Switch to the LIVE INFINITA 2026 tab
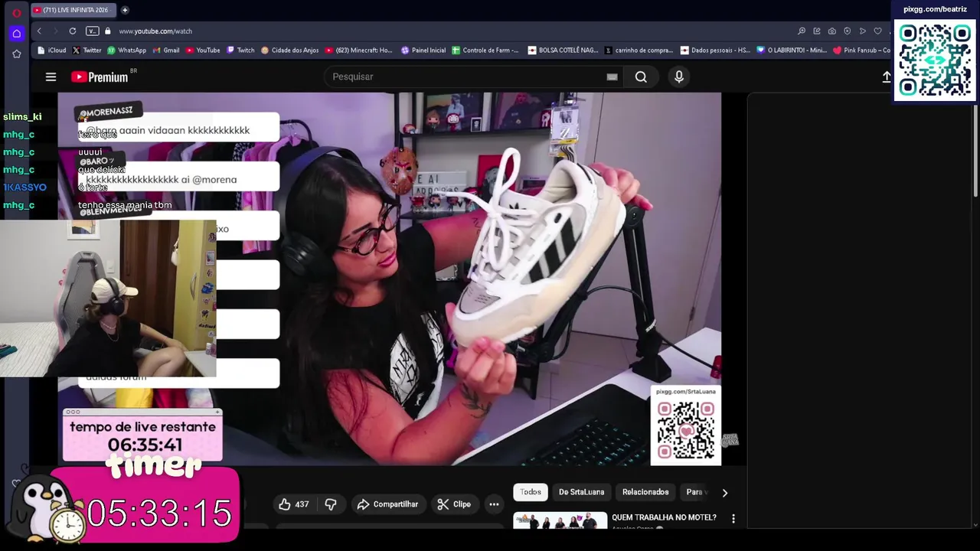The height and width of the screenshot is (551, 980). tap(73, 10)
